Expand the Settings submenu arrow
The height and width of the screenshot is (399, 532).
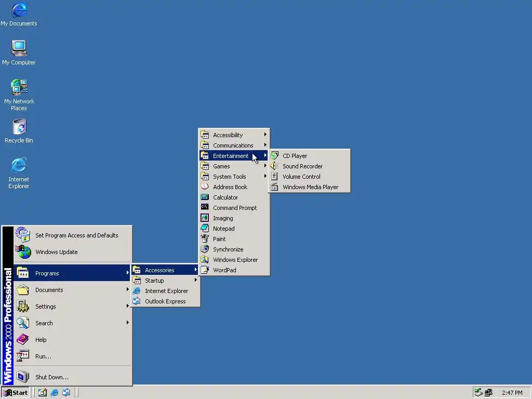[128, 306]
